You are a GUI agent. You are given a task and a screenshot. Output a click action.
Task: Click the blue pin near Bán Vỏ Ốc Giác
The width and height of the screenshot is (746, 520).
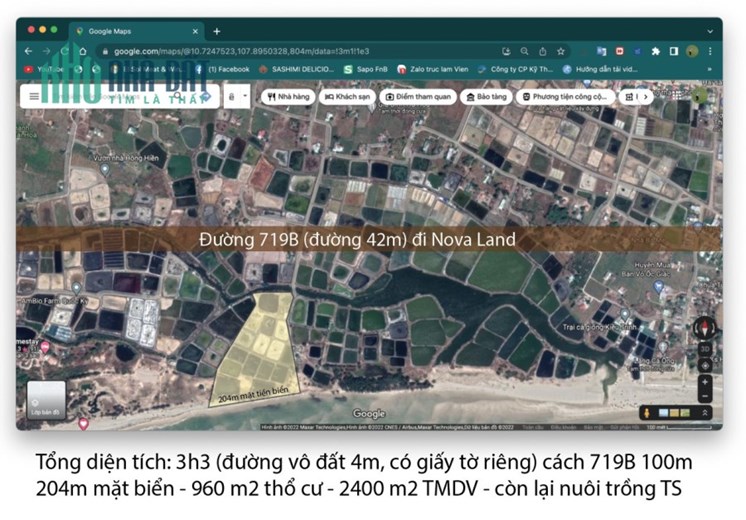(658, 286)
